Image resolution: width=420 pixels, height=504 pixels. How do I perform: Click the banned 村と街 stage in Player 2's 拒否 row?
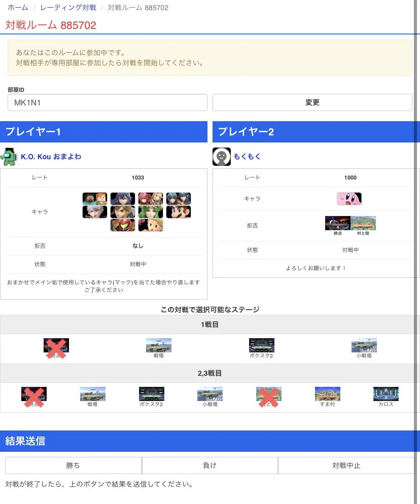(x=363, y=226)
